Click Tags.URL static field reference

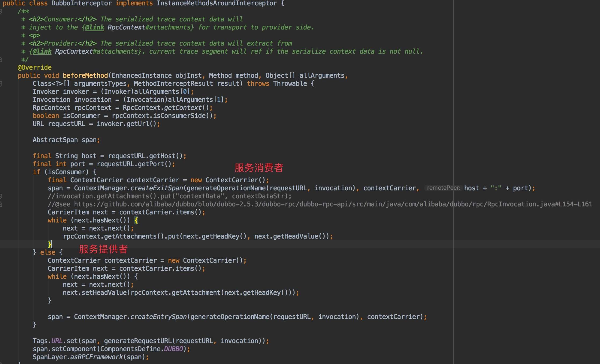pyautogui.click(x=57, y=341)
